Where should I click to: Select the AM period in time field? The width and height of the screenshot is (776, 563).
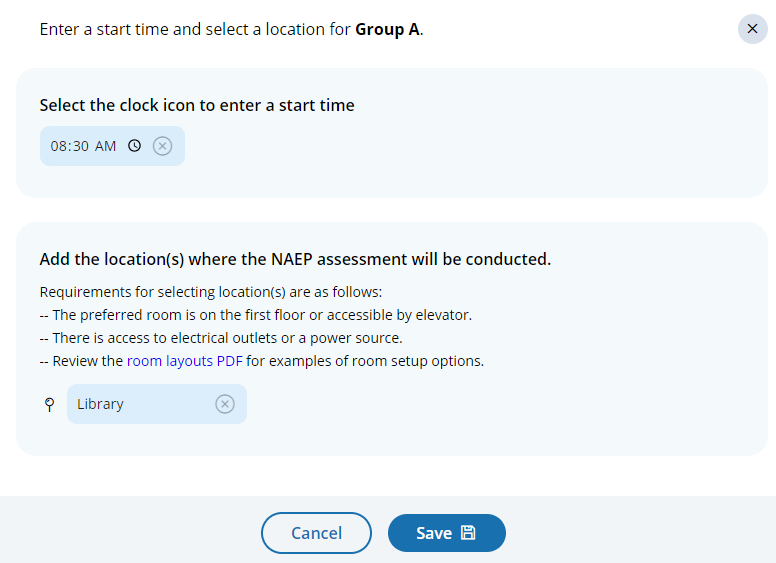click(105, 146)
